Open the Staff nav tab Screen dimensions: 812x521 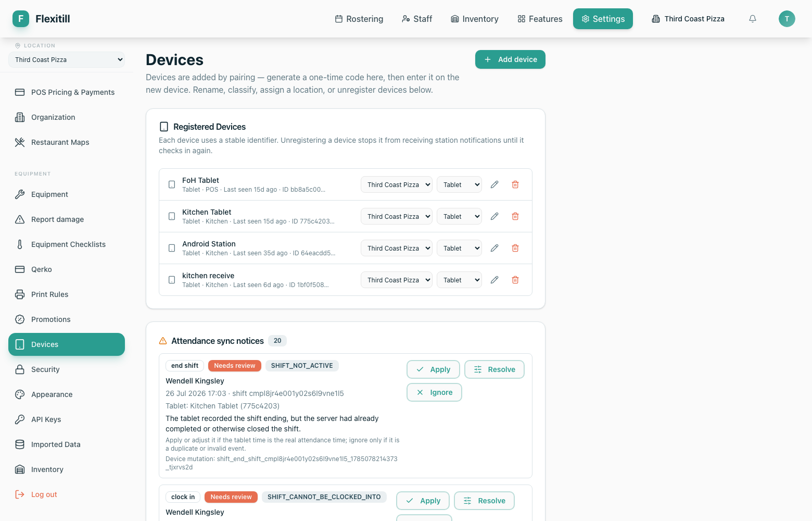[x=417, y=19]
